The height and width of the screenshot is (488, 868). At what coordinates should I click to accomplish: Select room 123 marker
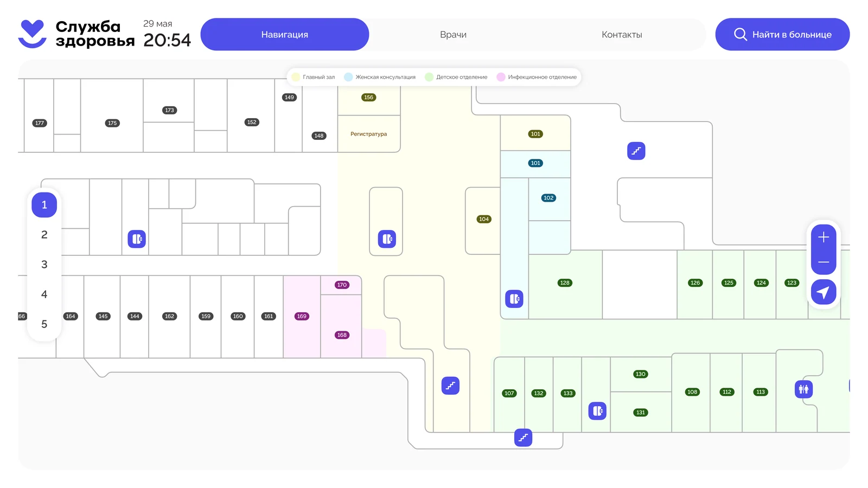792,283
